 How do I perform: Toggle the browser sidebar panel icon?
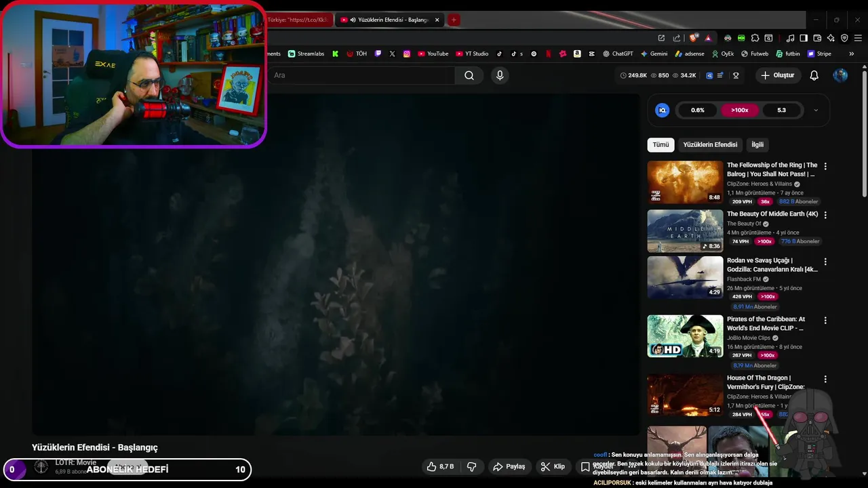tap(804, 38)
